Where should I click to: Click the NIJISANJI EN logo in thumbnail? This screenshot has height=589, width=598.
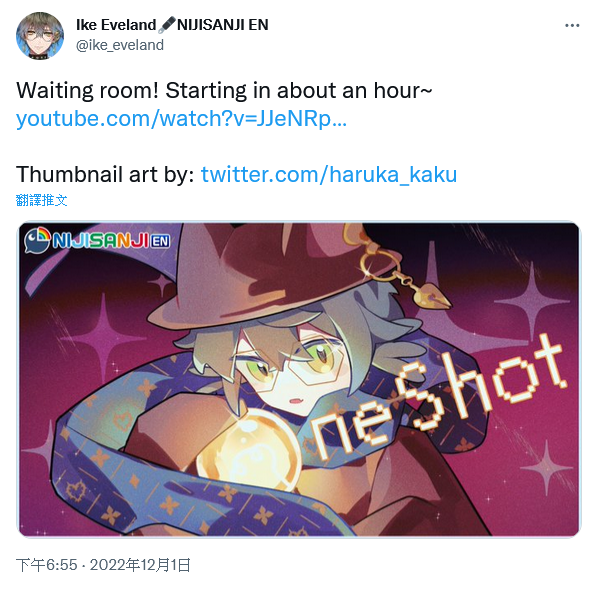tap(97, 240)
